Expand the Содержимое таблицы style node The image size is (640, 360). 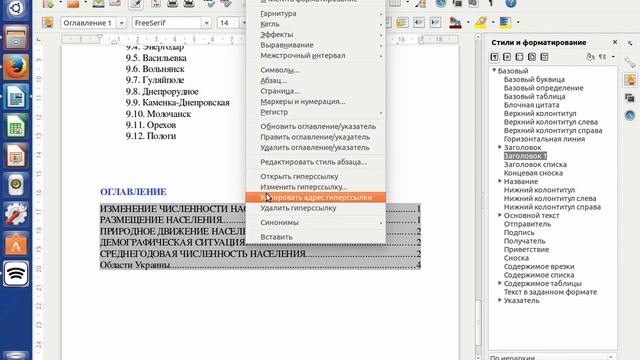point(500,283)
